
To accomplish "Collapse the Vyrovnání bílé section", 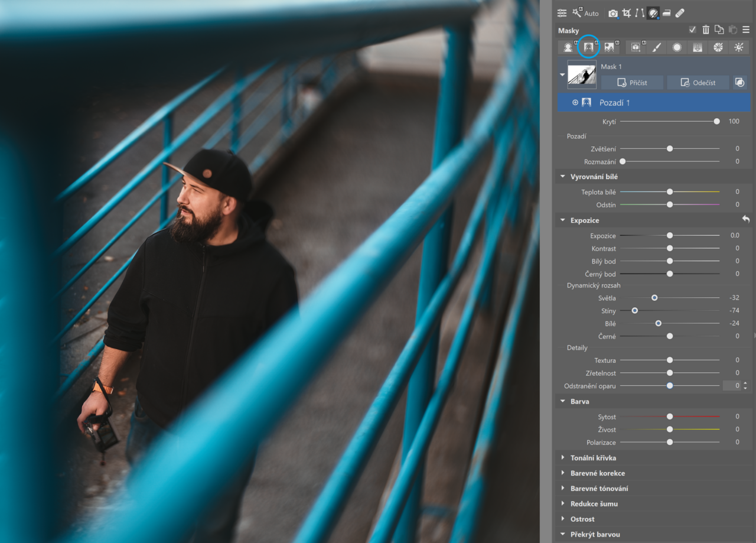I will pos(562,177).
